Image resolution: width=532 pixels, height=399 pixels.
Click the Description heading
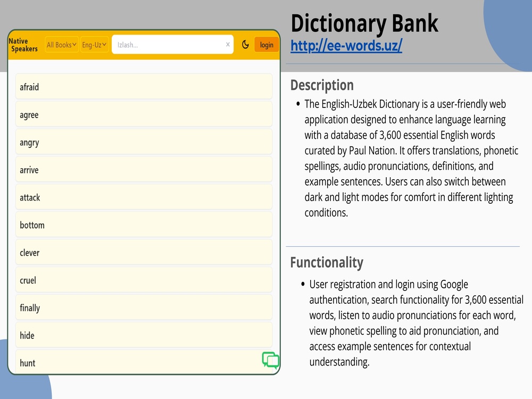click(322, 85)
